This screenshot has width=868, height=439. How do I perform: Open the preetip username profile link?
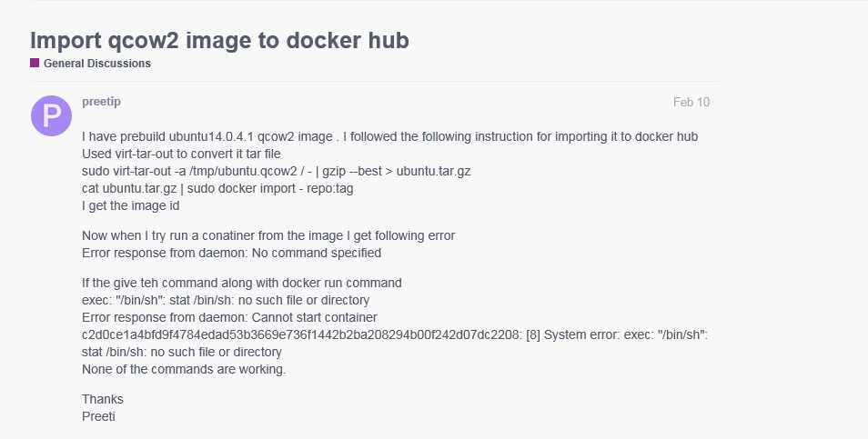[102, 102]
